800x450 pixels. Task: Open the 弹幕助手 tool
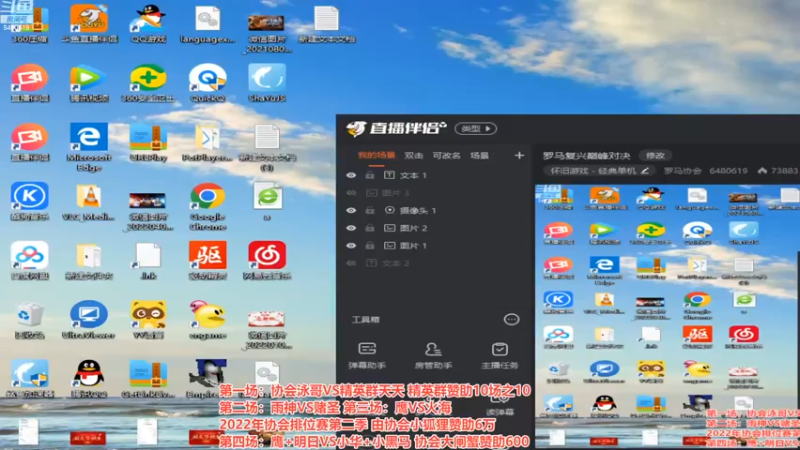367,356
